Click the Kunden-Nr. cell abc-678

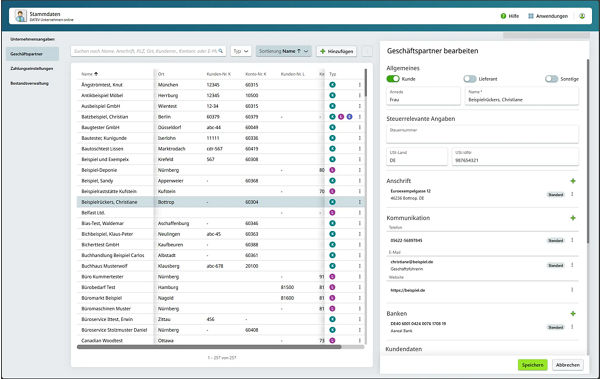pyautogui.click(x=215, y=266)
